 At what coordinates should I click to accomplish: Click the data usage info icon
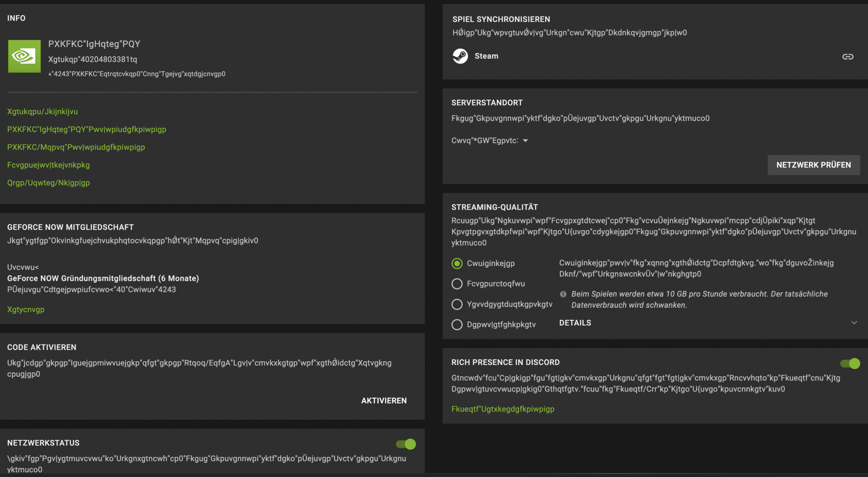(563, 294)
